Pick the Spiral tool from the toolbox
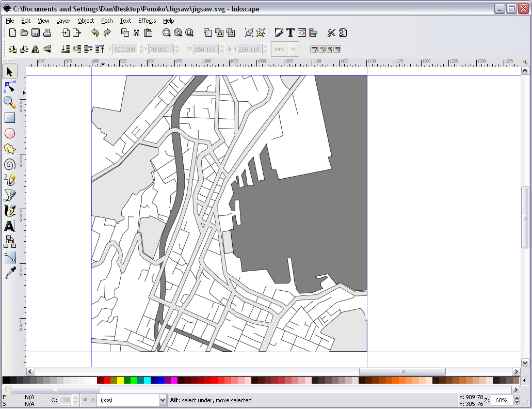 (9, 164)
